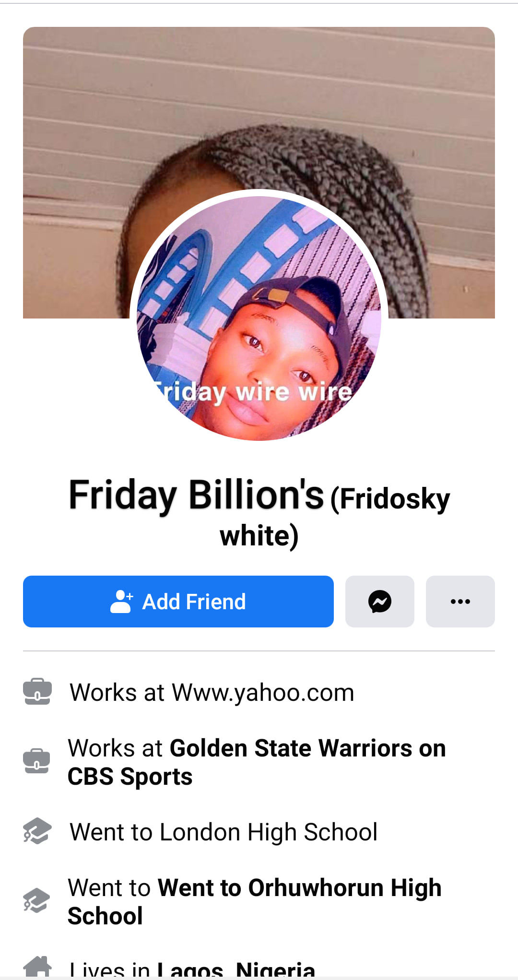Select the Works at Www.yahoo.com entry
518x980 pixels.
[x=212, y=693]
